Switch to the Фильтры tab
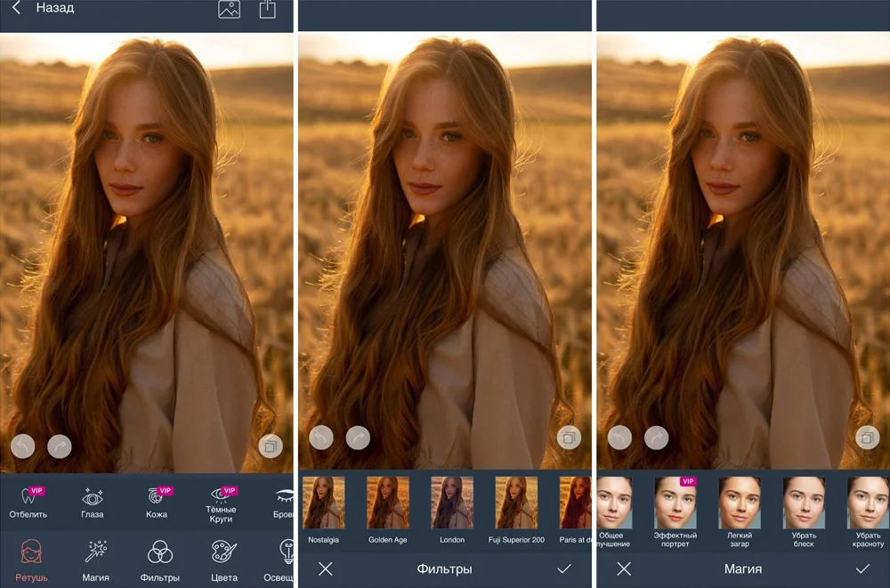Viewport: 890px width, 588px height. point(160,560)
